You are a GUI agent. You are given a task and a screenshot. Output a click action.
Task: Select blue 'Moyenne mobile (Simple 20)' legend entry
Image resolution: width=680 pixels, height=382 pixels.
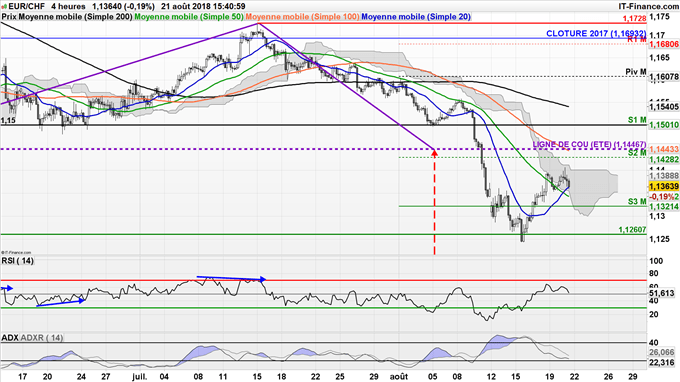[x=416, y=16]
